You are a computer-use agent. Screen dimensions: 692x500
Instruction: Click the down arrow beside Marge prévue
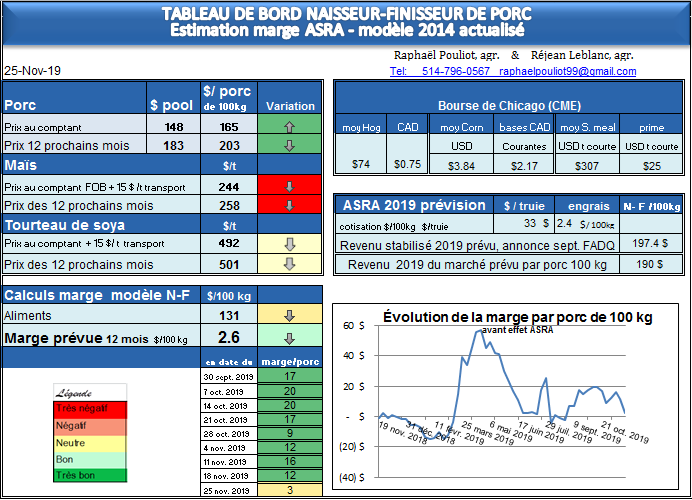[290, 337]
